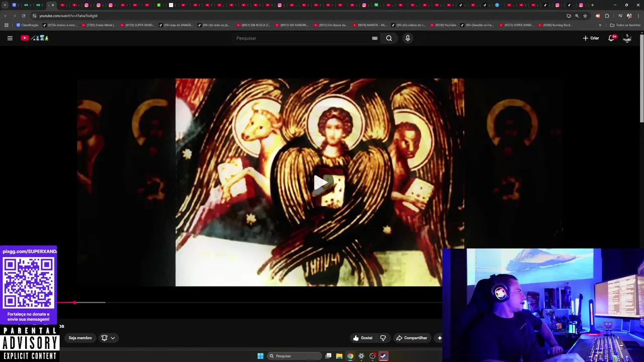Go forward in browser history
This screenshot has width=644, height=362.
[x=15, y=16]
